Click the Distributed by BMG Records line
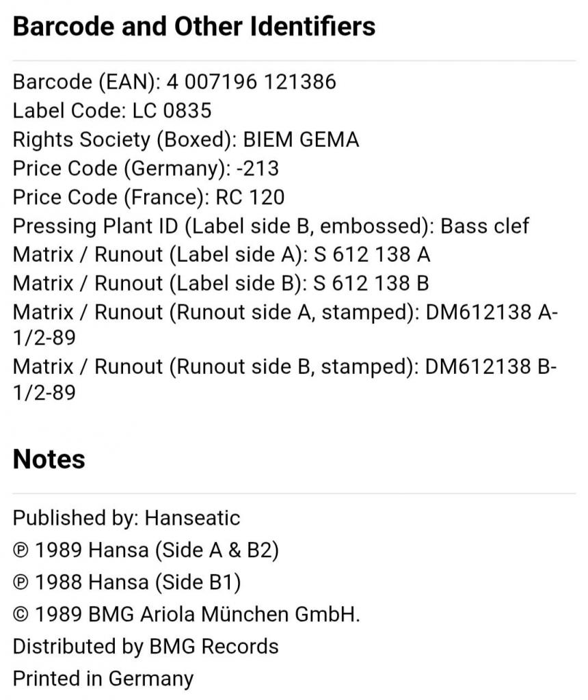Viewport: 588px width, 700px height. 146,647
